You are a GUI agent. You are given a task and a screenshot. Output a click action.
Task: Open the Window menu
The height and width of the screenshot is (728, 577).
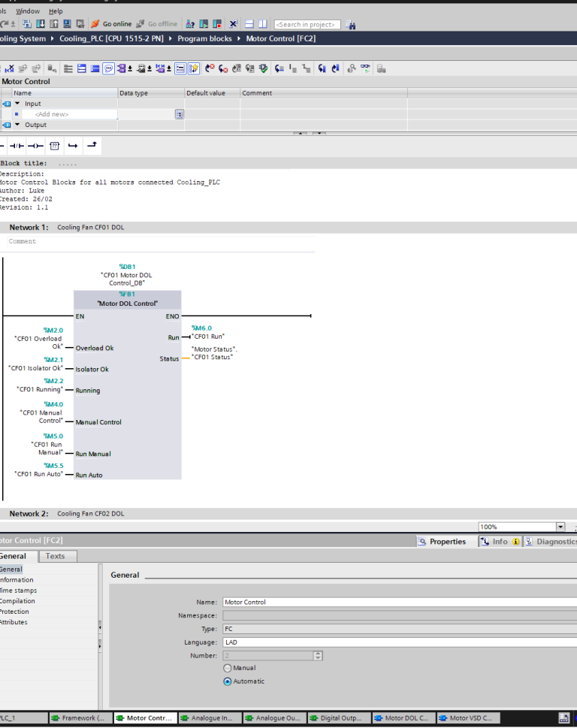click(x=28, y=11)
